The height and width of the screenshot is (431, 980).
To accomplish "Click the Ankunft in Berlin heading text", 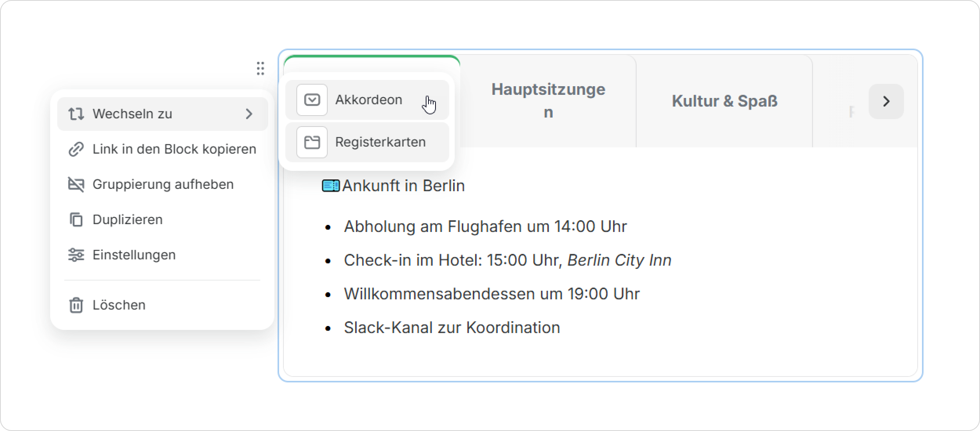I will [403, 186].
